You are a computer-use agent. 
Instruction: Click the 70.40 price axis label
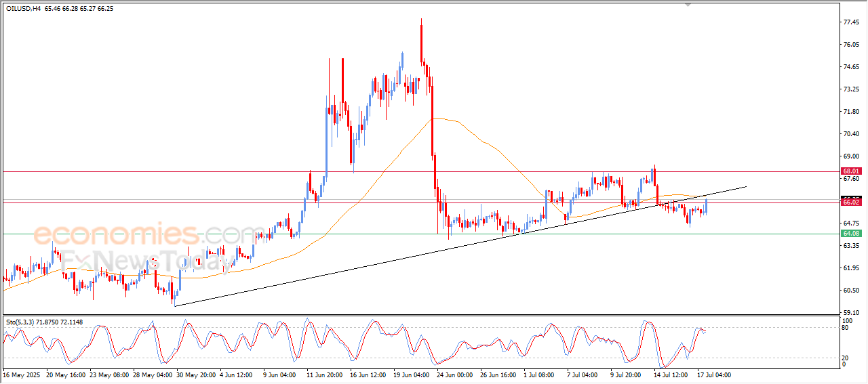coord(851,134)
